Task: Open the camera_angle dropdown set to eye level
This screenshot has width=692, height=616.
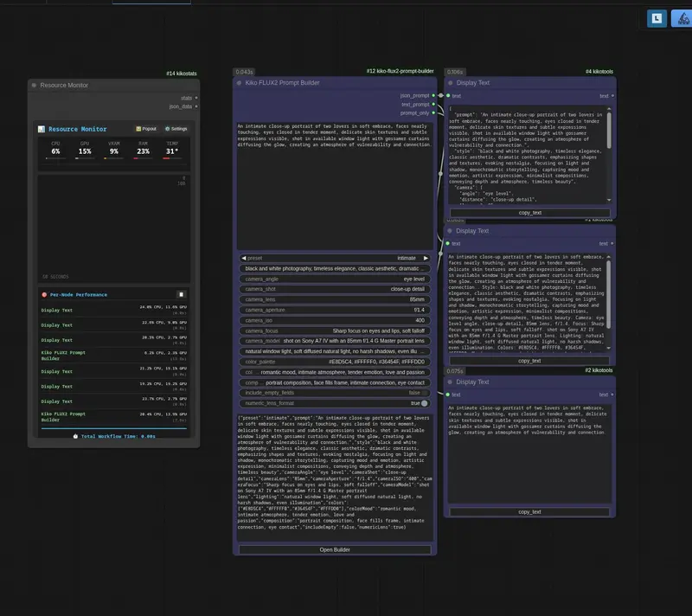Action: 338,279
